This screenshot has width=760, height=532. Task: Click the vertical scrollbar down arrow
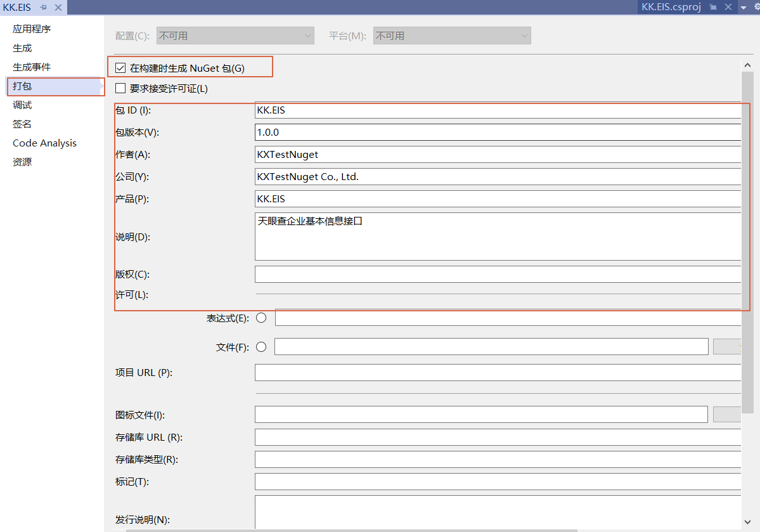click(747, 522)
